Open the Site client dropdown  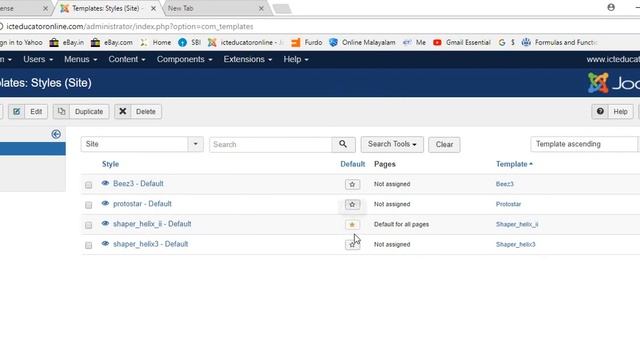tap(142, 144)
